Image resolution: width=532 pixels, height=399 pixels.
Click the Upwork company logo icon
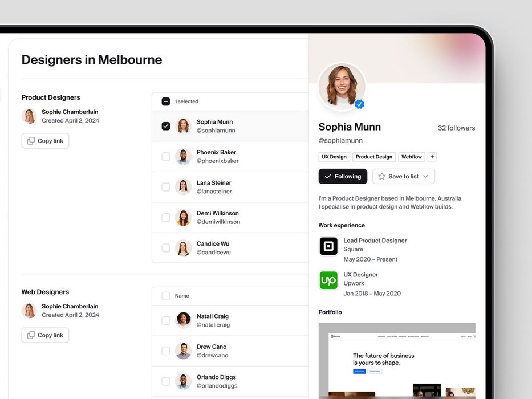pyautogui.click(x=328, y=280)
